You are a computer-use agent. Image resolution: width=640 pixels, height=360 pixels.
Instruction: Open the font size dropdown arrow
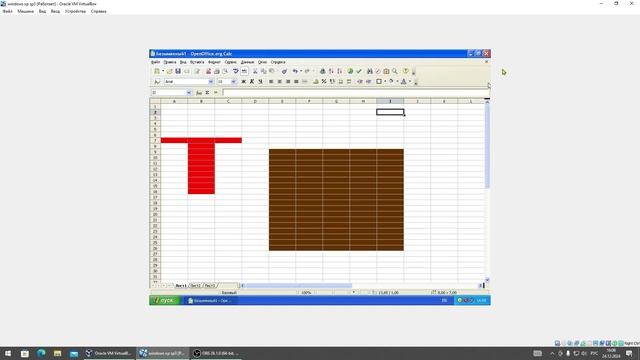(233, 82)
